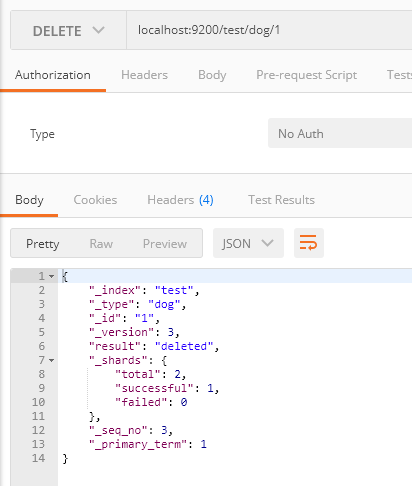The image size is (412, 486).
Task: Click the "deleted" result value
Action: pyautogui.click(x=184, y=346)
